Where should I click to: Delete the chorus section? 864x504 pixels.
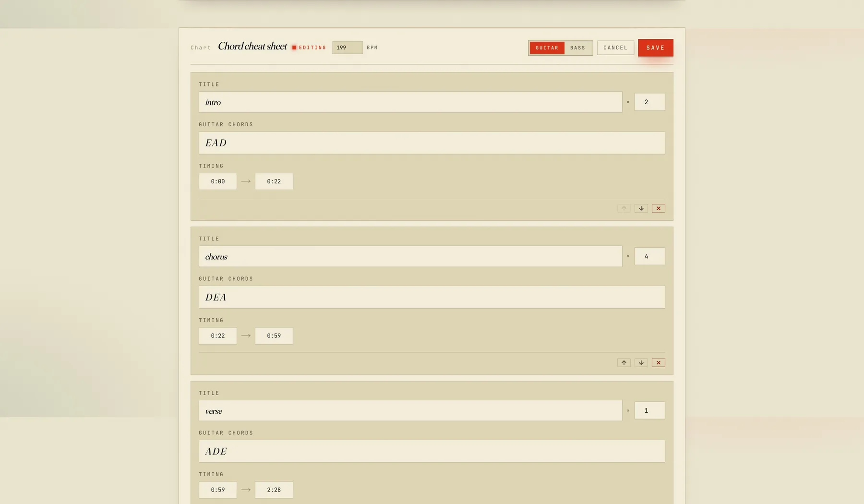pyautogui.click(x=658, y=362)
